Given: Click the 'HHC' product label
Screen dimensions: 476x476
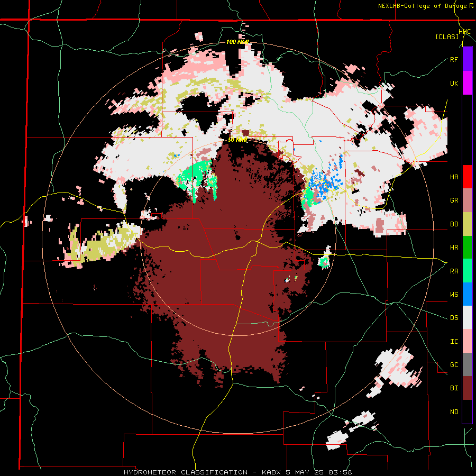Looking at the screenshot, I should coord(465,32).
